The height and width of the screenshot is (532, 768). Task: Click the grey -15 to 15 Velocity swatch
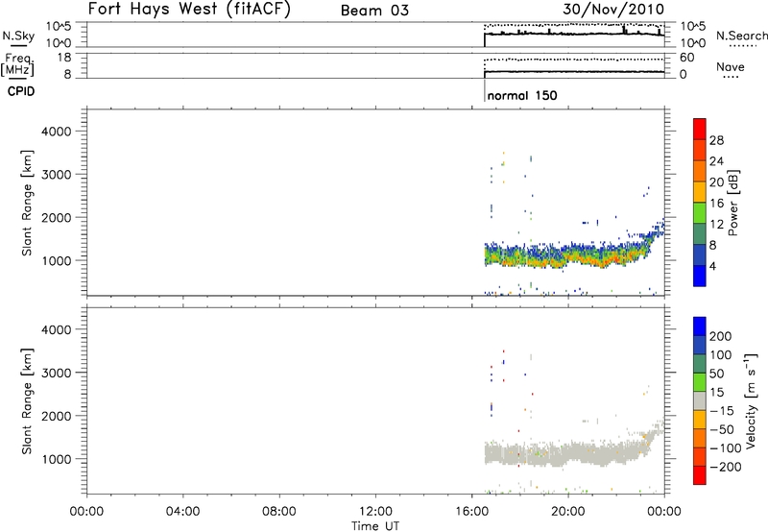pos(700,400)
